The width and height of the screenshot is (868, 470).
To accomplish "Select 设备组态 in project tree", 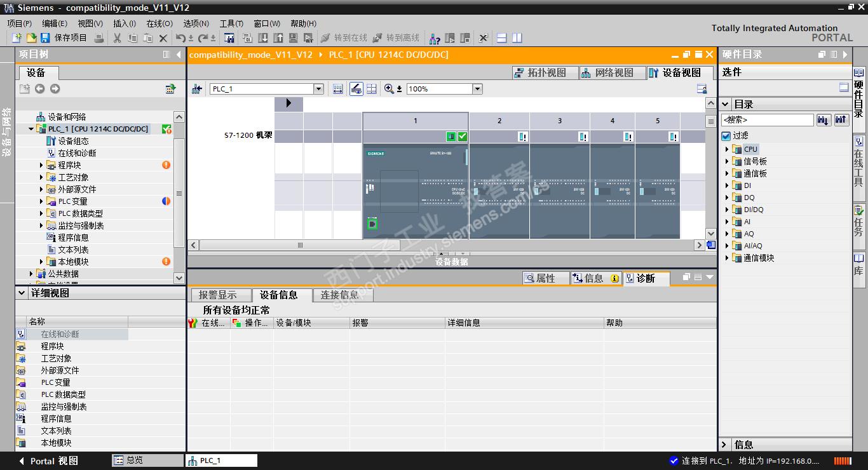I will click(x=73, y=141).
